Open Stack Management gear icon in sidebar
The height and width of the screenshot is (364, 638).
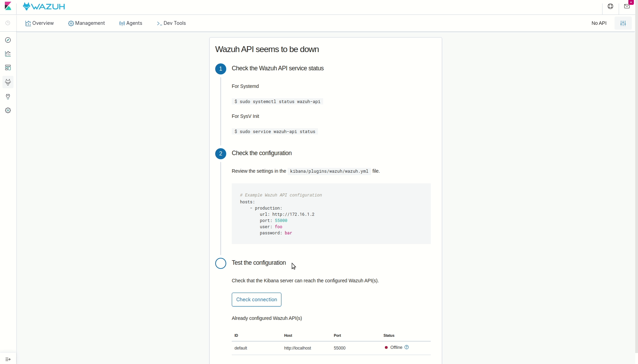pyautogui.click(x=8, y=110)
